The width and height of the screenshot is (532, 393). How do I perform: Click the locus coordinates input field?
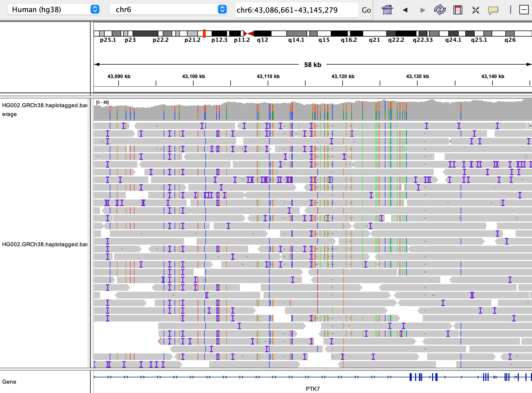pos(297,10)
